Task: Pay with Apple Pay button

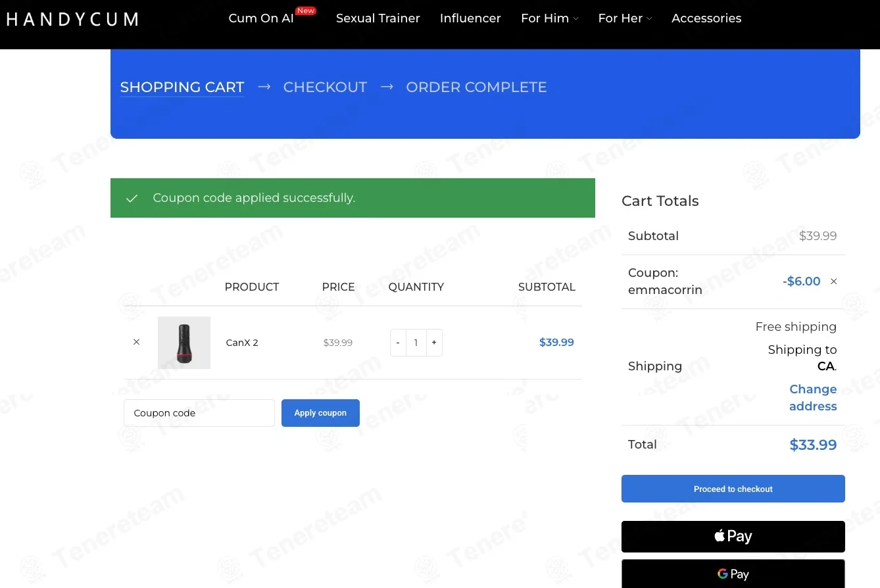Action: click(x=733, y=537)
